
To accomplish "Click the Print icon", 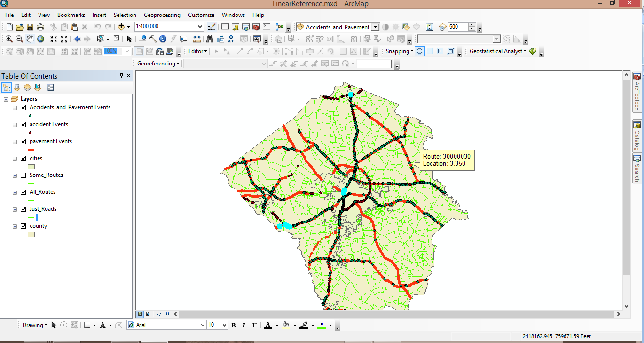I will pyautogui.click(x=40, y=27).
